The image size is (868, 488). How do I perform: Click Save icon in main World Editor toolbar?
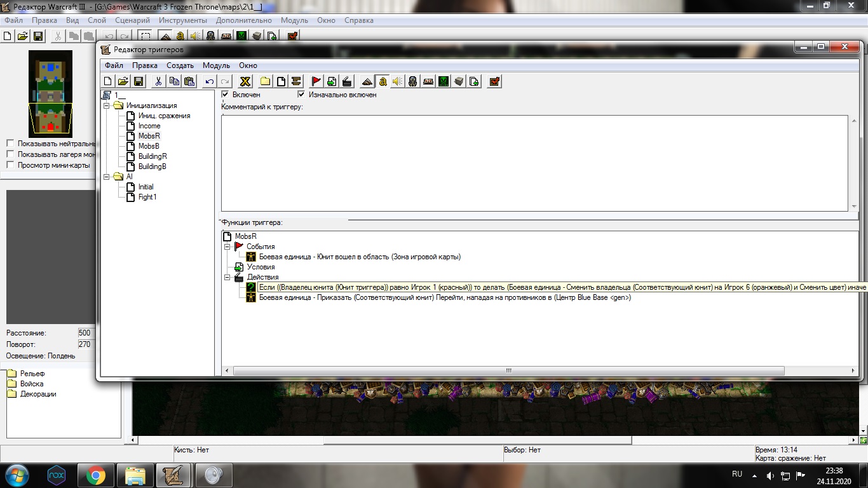coord(38,36)
